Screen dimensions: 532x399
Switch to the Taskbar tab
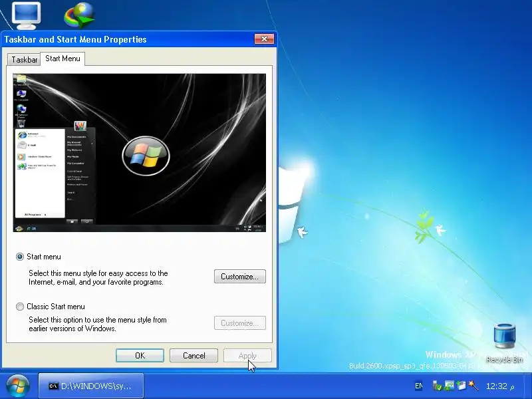[x=24, y=60]
